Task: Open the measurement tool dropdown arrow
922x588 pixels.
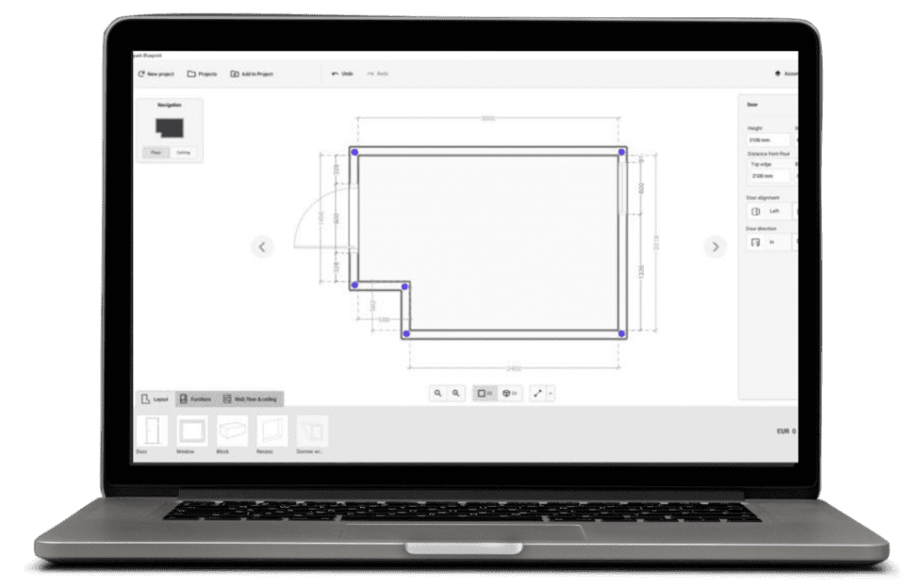Action: [x=551, y=394]
